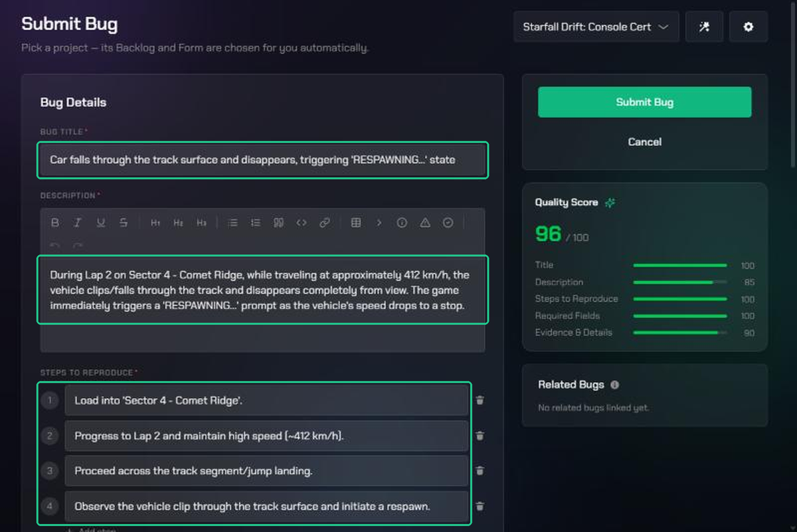Click the '96' overall score value
The height and width of the screenshot is (532, 797).
548,234
